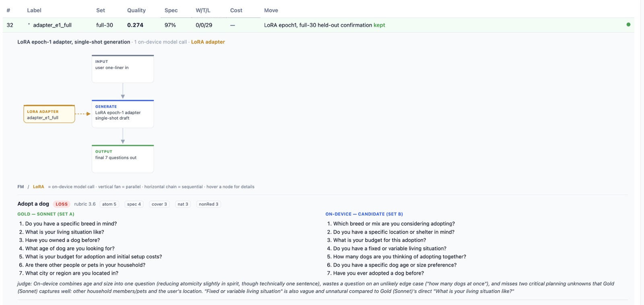This screenshot has height=305, width=644.
Task: Click the W/T/L column header
Action: [203, 10]
